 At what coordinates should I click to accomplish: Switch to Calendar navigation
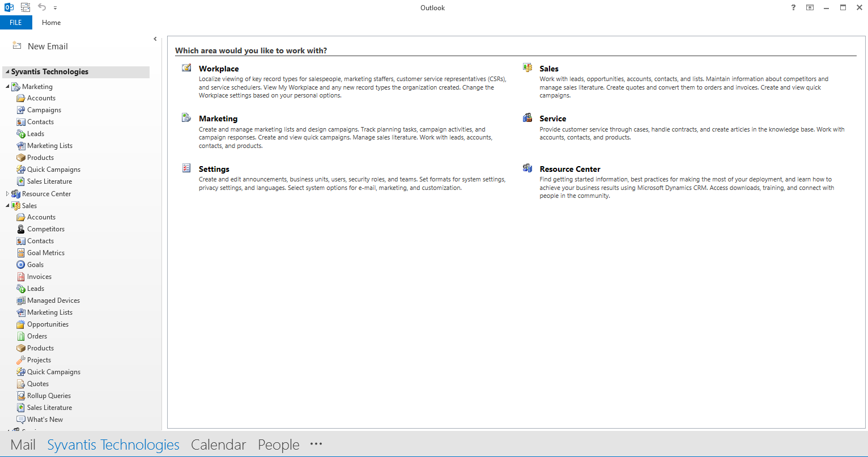tap(219, 445)
